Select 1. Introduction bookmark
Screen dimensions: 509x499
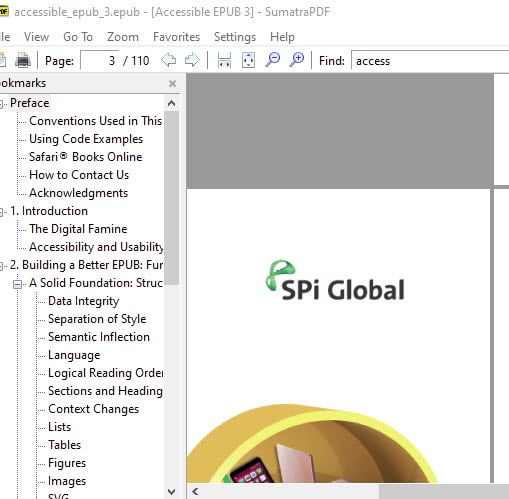coord(49,211)
